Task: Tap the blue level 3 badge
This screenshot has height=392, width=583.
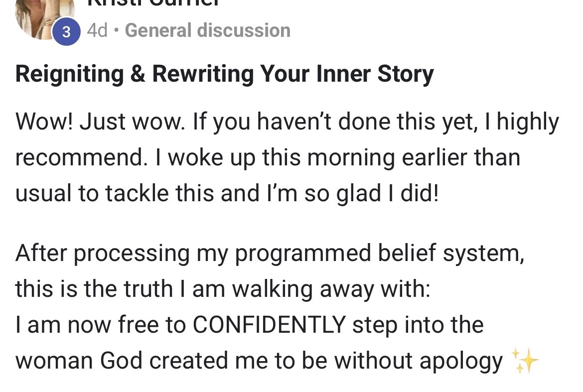Action: [x=66, y=31]
